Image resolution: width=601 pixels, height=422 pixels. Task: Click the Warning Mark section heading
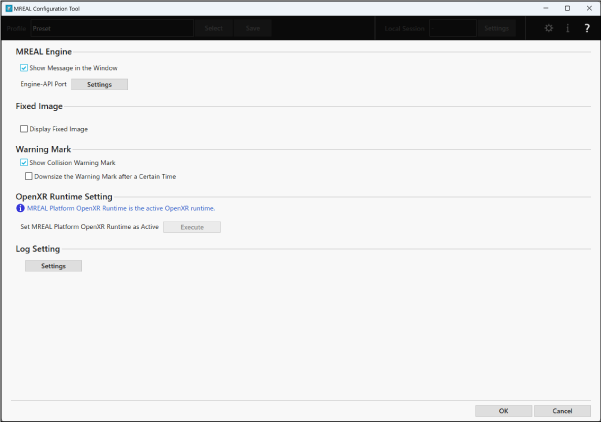pyautogui.click(x=43, y=149)
